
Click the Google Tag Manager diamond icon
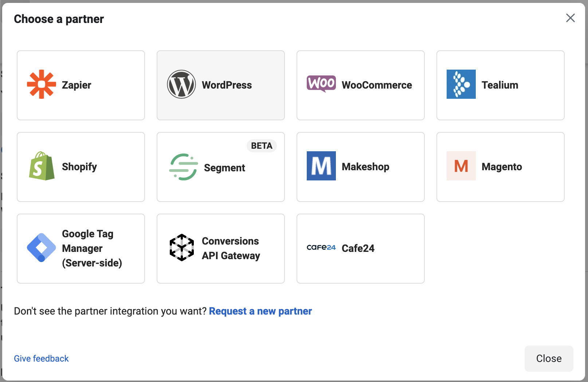(x=42, y=247)
